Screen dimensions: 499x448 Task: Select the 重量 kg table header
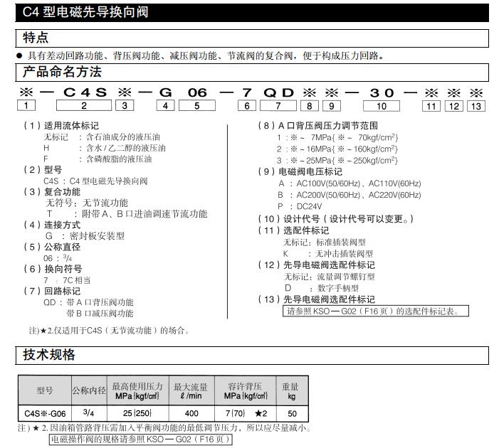click(290, 391)
